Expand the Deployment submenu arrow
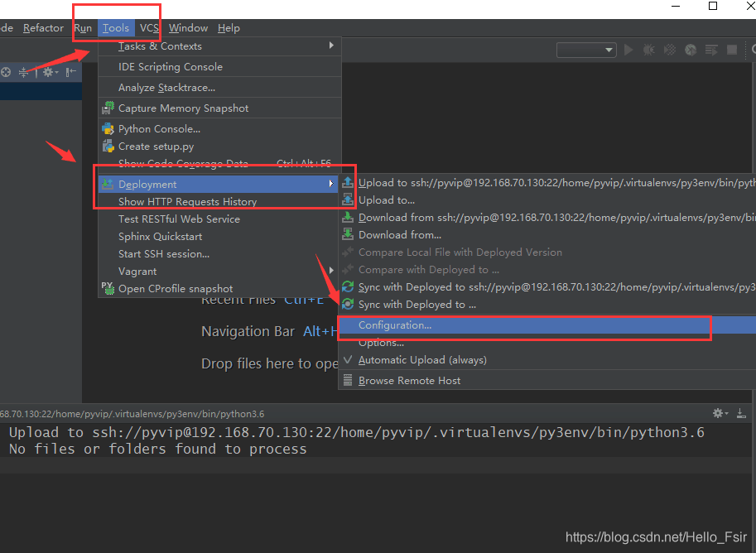This screenshot has width=756, height=553. coord(331,184)
